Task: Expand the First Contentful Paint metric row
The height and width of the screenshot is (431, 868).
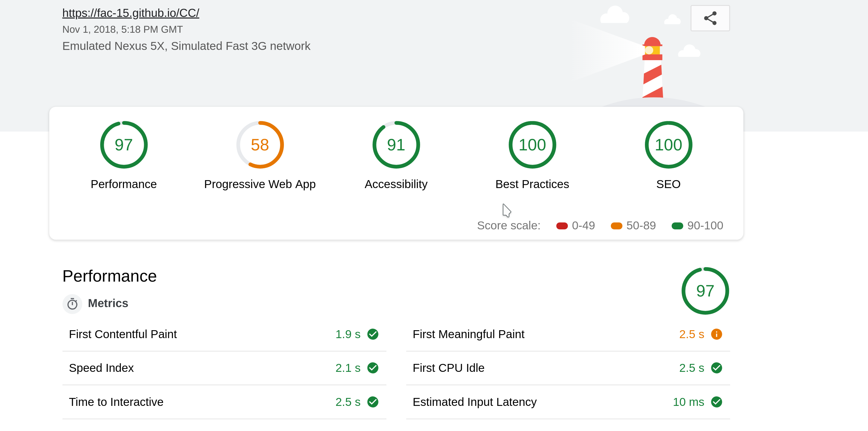Action: (123, 334)
